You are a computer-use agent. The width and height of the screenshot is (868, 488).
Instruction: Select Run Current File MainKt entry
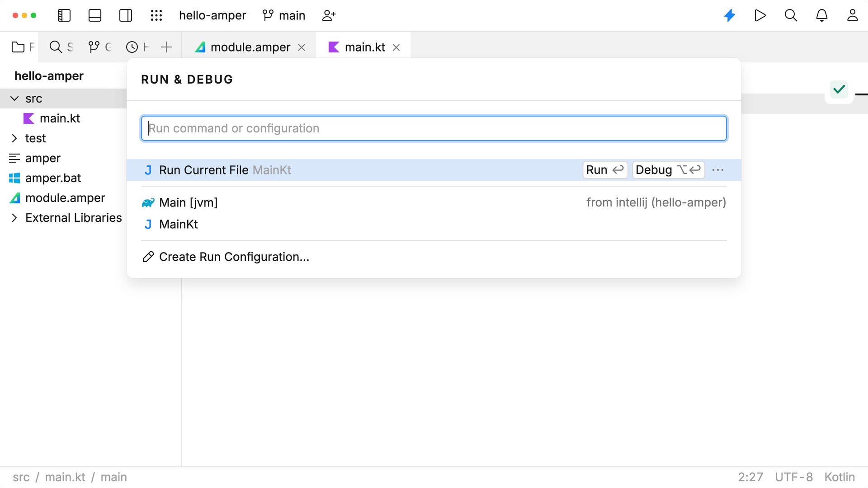pos(434,170)
